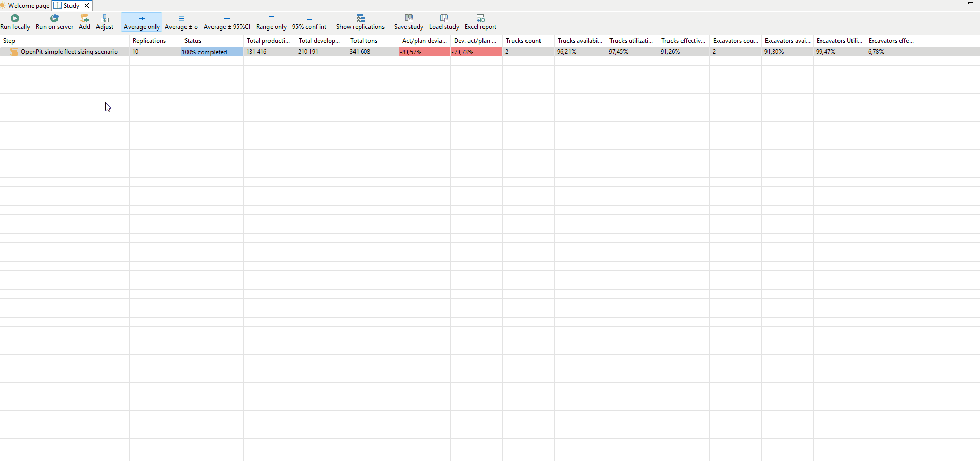This screenshot has width=980, height=461.
Task: Click trucks effectiveness value 91,26%
Action: coord(670,52)
